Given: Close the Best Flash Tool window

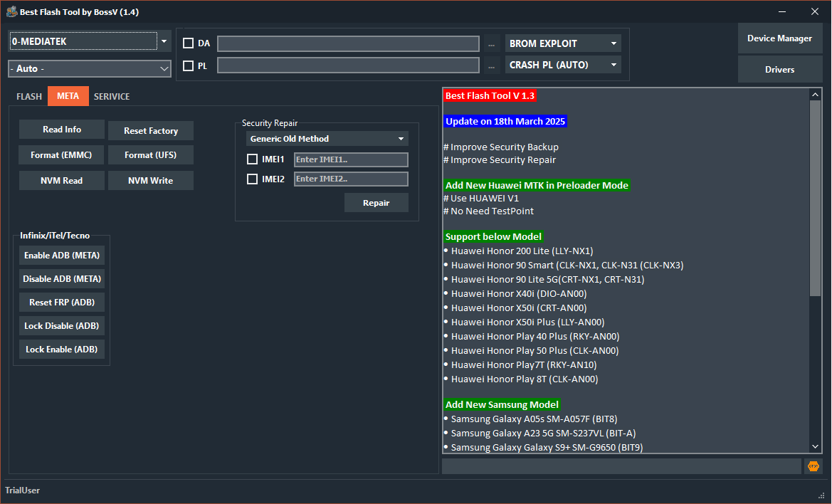Looking at the screenshot, I should (x=815, y=11).
